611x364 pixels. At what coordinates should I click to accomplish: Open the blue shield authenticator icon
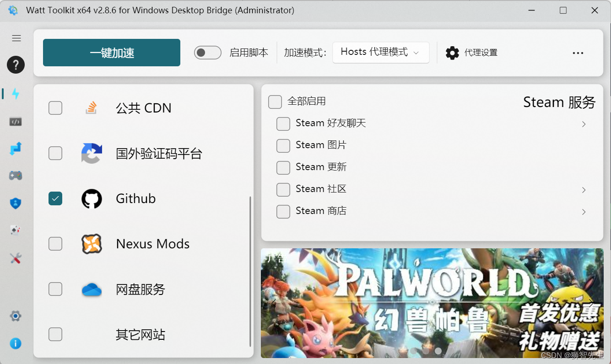pyautogui.click(x=16, y=203)
